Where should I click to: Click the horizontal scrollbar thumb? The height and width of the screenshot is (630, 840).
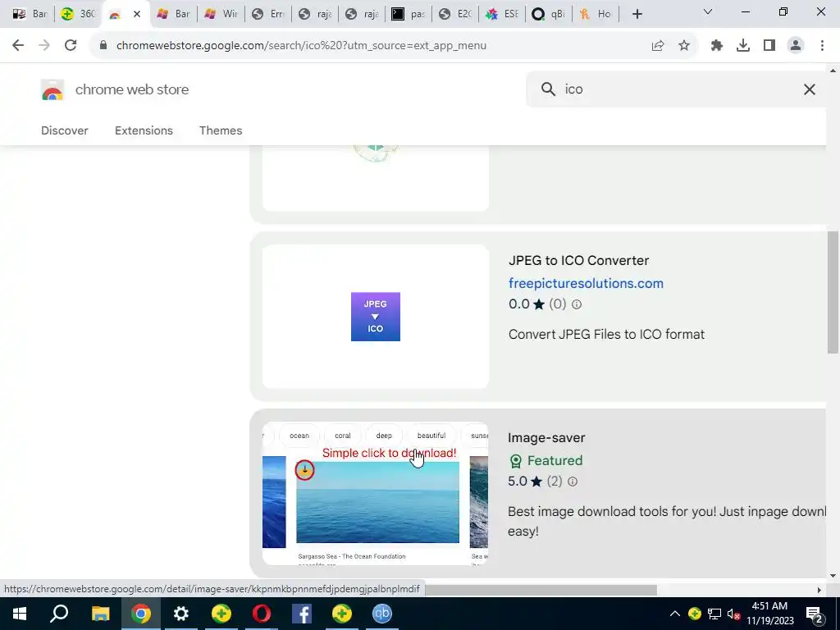point(541,590)
